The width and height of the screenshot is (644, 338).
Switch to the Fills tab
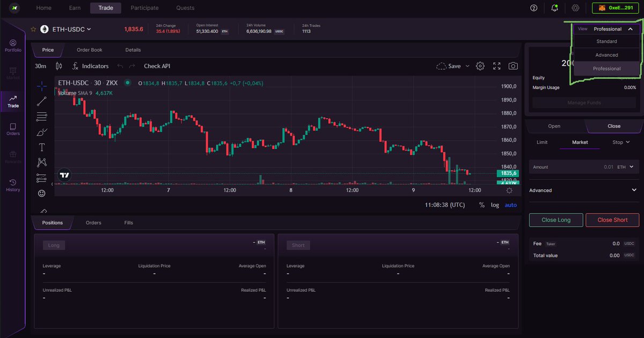click(129, 222)
